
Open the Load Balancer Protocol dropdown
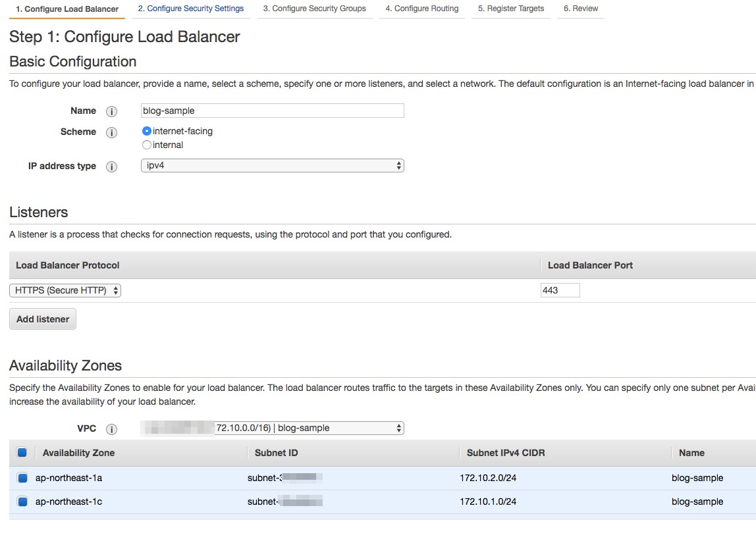tap(65, 290)
